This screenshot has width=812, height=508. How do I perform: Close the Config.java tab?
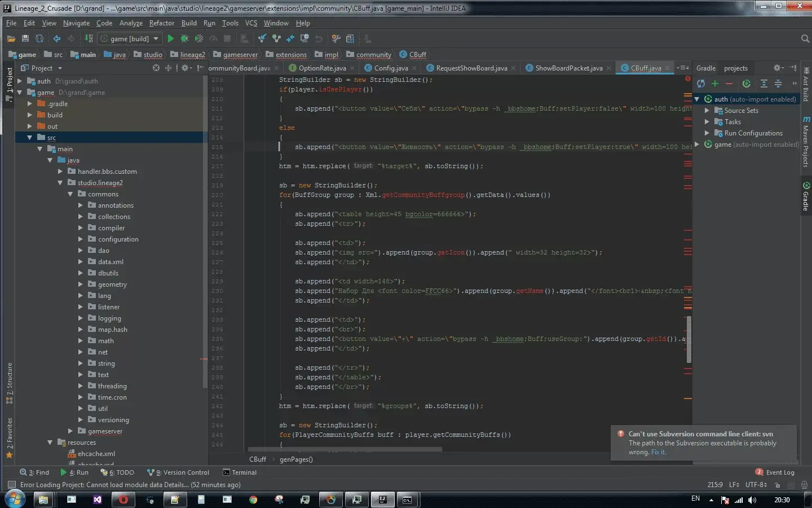click(414, 68)
